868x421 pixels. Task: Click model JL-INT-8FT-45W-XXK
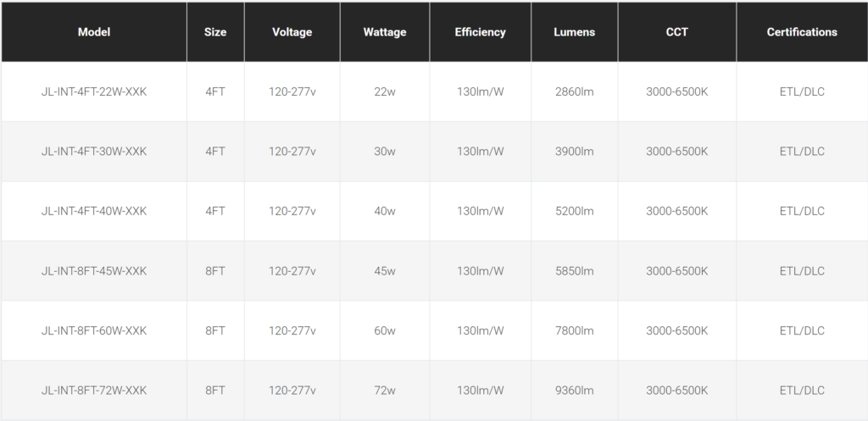[94, 271]
